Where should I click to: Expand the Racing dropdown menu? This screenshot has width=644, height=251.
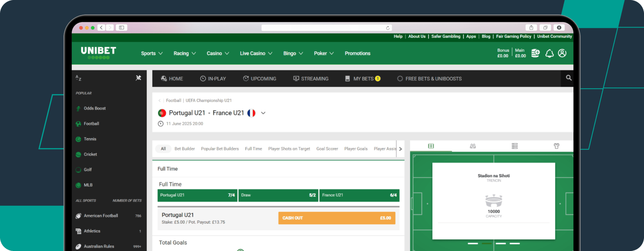(x=185, y=53)
